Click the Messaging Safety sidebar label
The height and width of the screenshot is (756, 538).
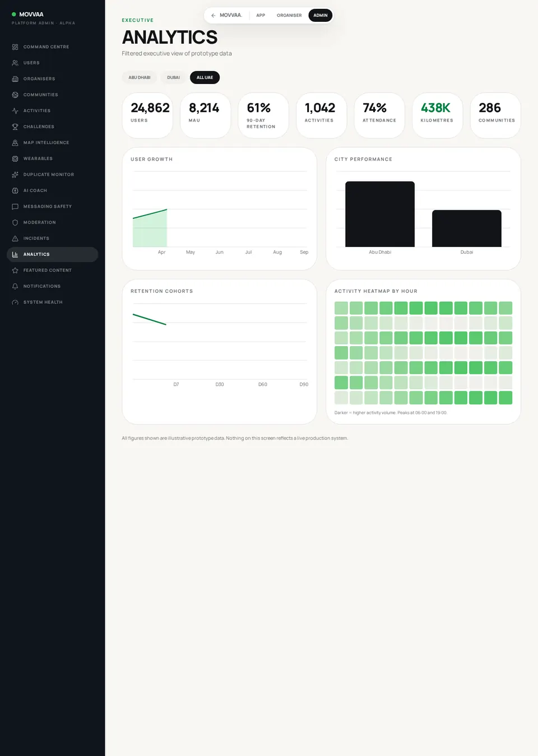click(48, 207)
